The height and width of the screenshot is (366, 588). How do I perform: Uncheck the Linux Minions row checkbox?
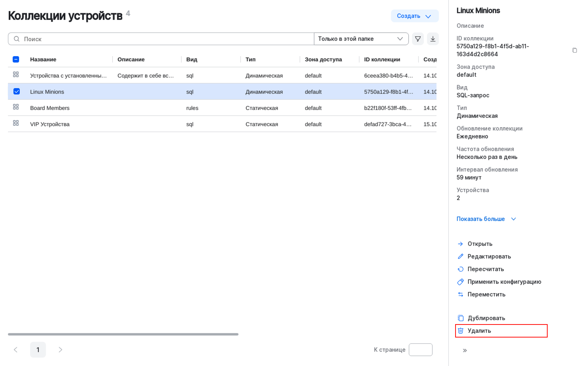(x=17, y=91)
